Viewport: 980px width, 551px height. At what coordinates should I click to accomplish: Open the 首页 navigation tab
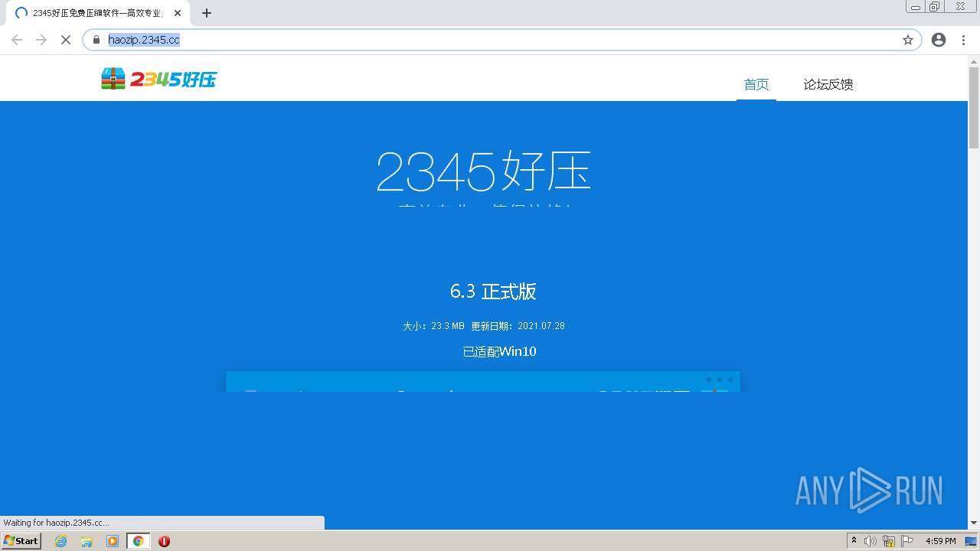click(x=756, y=84)
